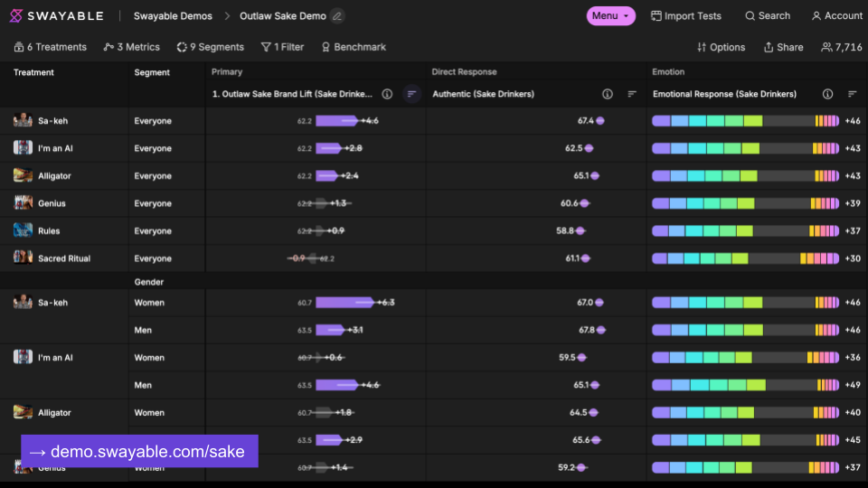Click Alligator Women Authentic value 64.5
Viewport: 868px width, 488px height.
coord(579,412)
